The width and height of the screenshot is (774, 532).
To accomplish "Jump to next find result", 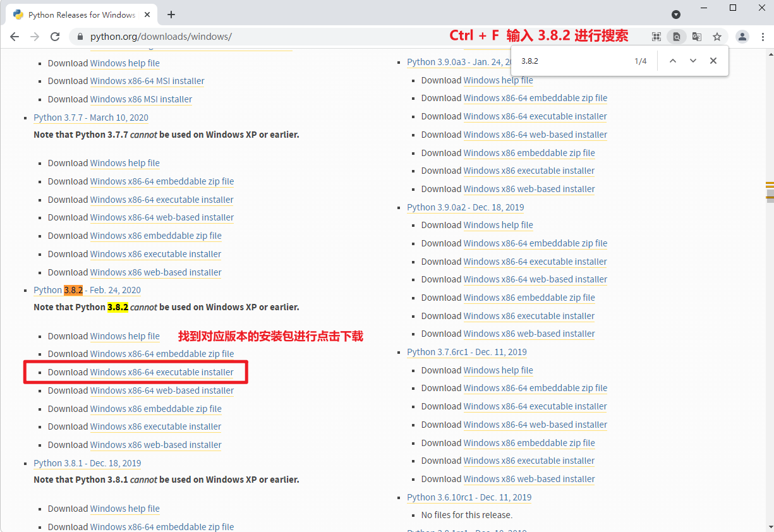I will click(x=693, y=61).
